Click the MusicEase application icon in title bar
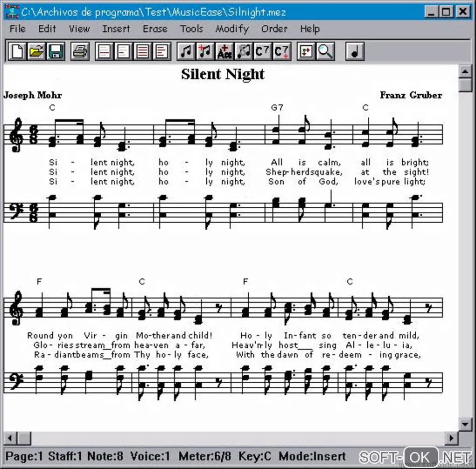Image resolution: width=476 pixels, height=469 pixels. [12, 11]
